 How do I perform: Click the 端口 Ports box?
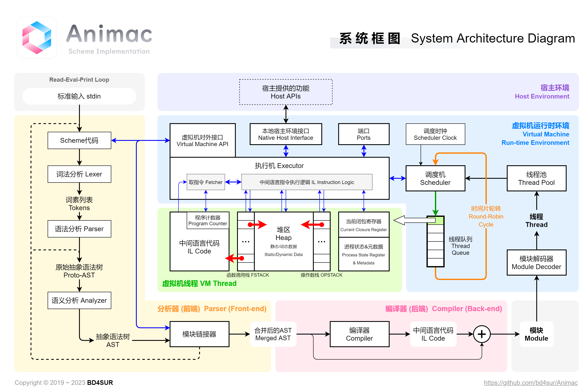(x=363, y=134)
